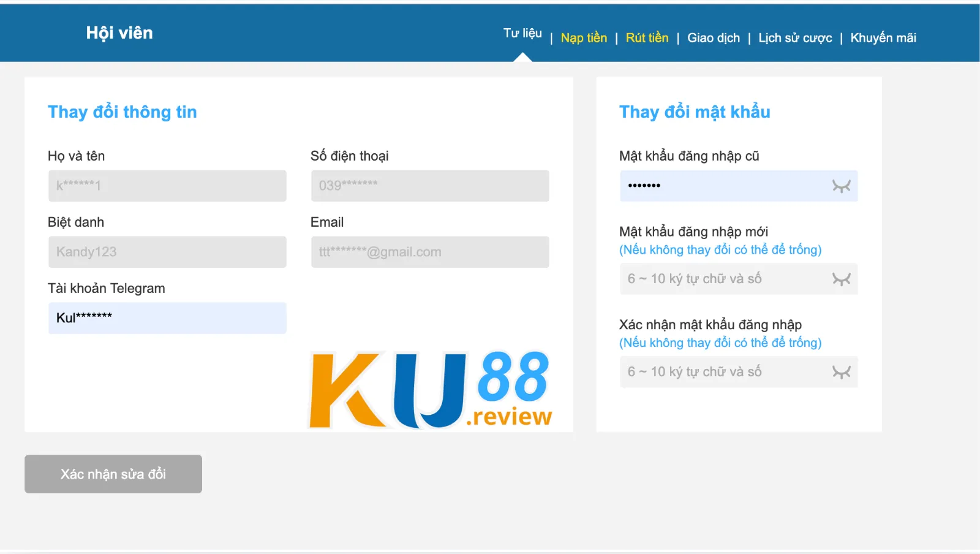Click the Biệt danh label
The image size is (980, 554).
tap(76, 222)
